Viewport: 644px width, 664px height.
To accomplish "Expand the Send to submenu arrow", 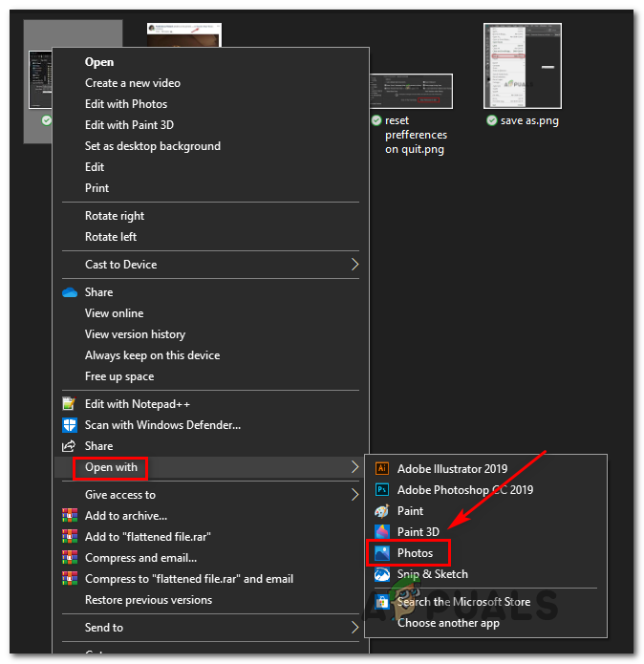I will pos(354,627).
